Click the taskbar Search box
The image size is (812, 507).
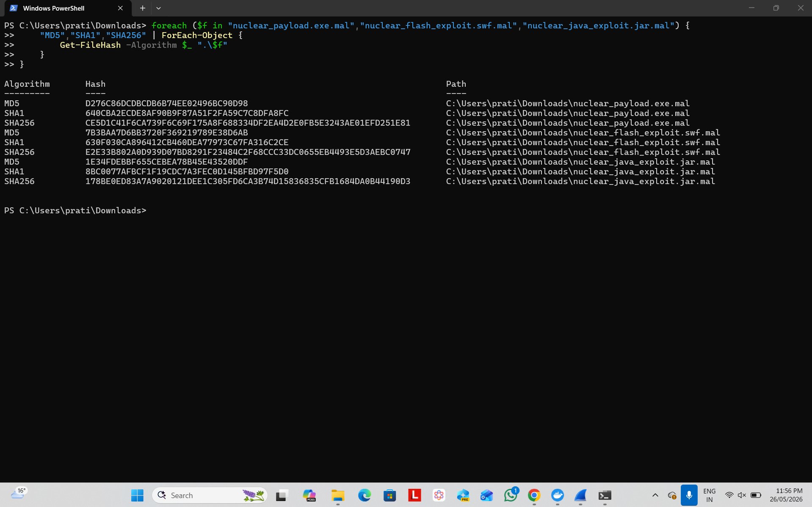pyautogui.click(x=210, y=495)
